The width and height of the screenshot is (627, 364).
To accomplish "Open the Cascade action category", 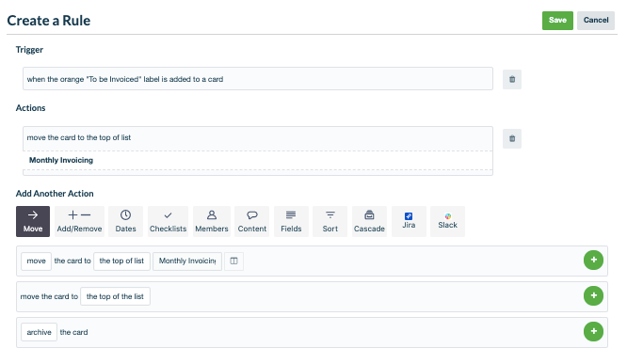I will (369, 221).
